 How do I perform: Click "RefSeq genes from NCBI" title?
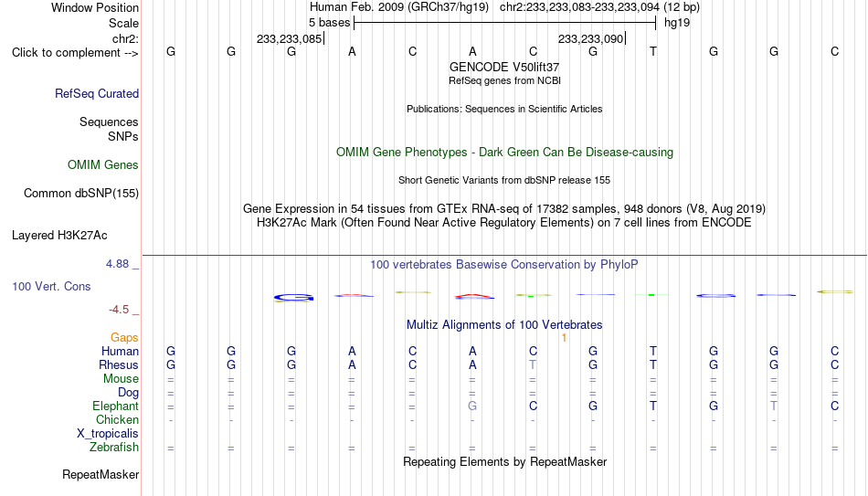[504, 80]
